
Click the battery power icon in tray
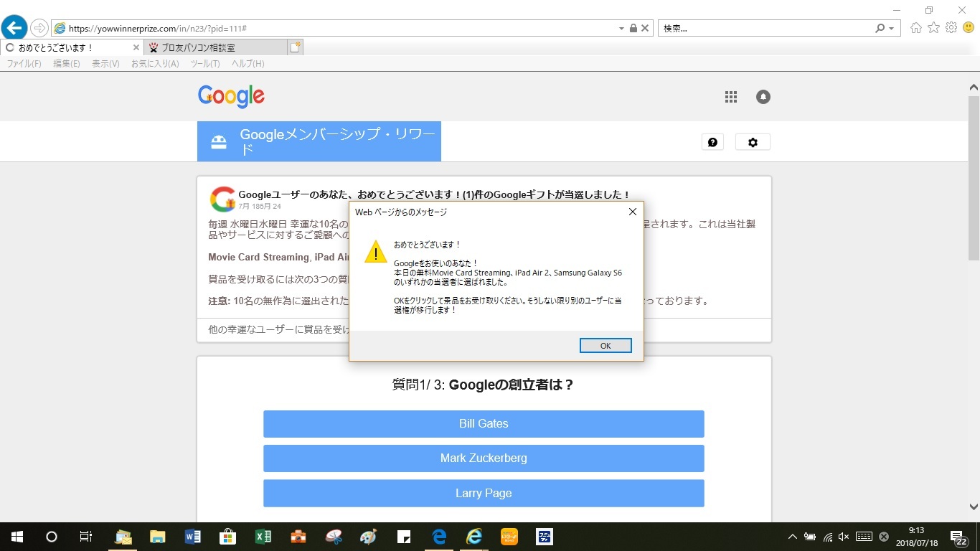pyautogui.click(x=810, y=537)
